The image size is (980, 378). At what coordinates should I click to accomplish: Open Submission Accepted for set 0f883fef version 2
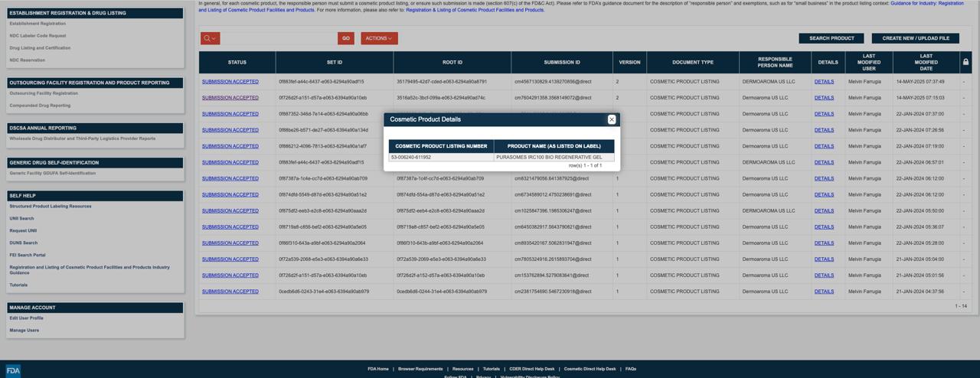230,82
